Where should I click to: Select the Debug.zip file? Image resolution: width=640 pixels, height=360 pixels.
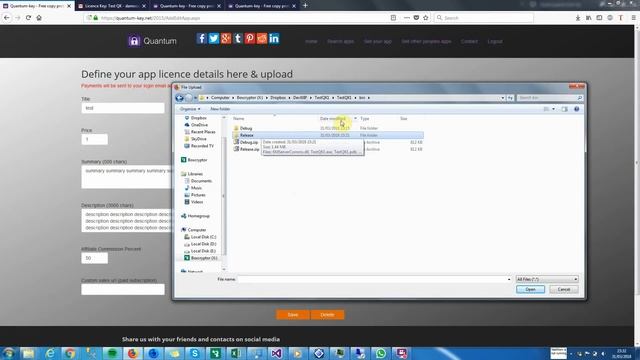(249, 142)
